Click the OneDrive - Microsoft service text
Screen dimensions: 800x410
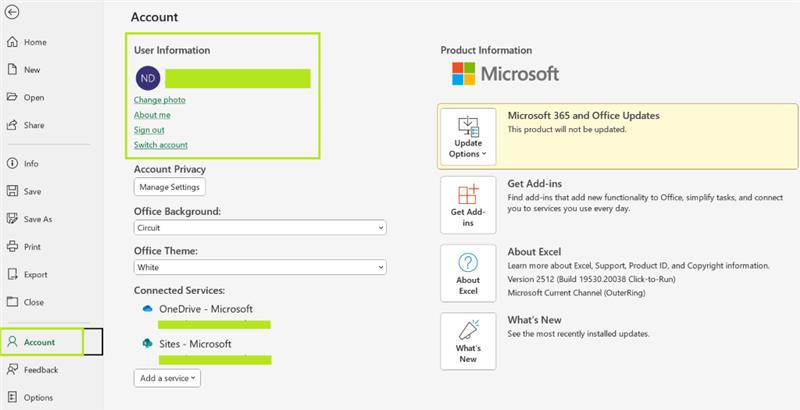206,309
